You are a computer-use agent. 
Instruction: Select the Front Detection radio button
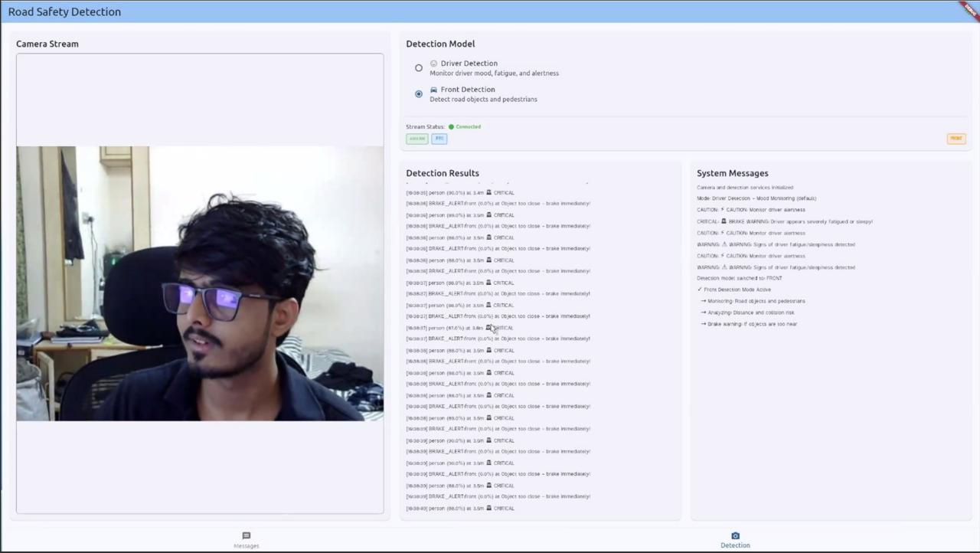coord(419,94)
